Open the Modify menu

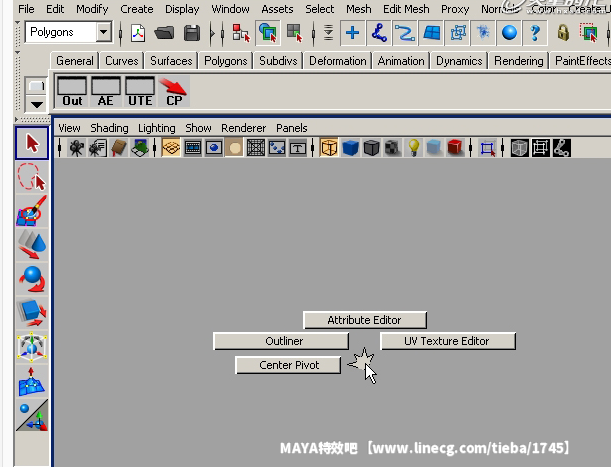pyautogui.click(x=92, y=9)
